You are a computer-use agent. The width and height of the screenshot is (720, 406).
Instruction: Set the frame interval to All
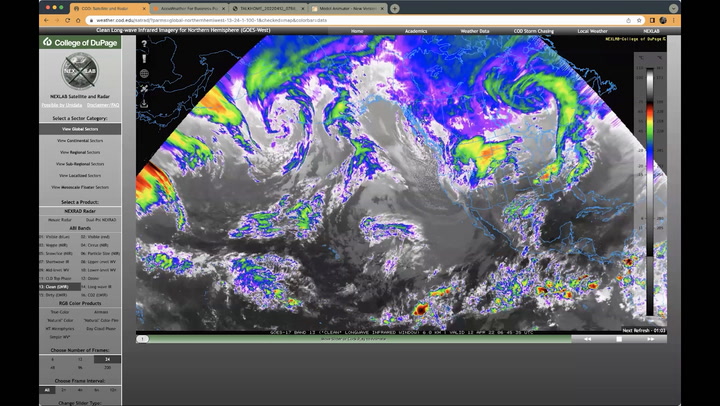tap(47, 390)
